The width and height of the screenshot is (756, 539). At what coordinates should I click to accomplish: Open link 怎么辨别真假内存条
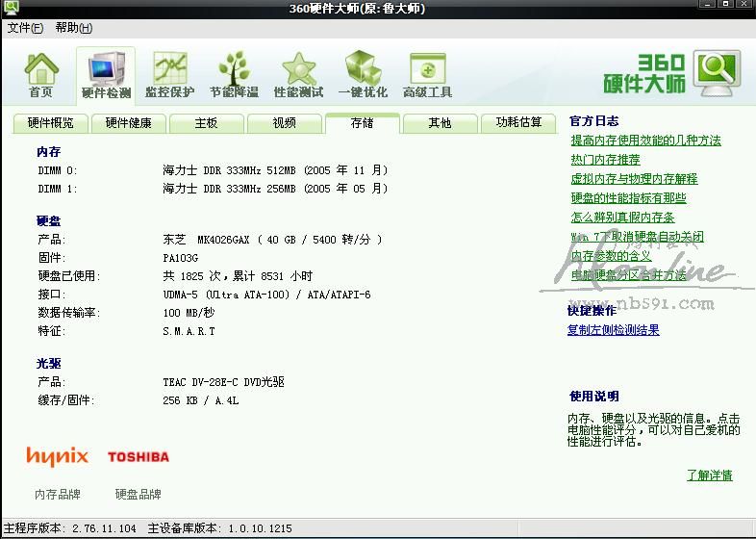(622, 218)
